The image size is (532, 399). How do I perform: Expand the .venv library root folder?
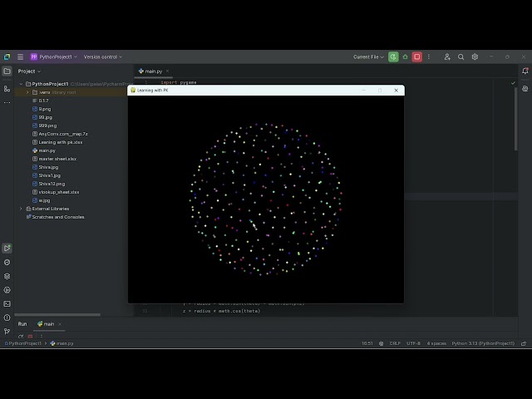coord(27,92)
